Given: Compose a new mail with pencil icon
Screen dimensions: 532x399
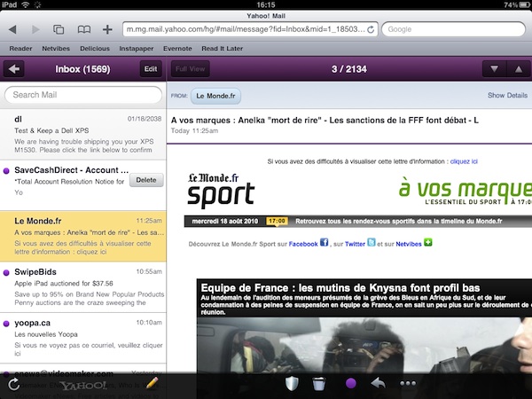Looking at the screenshot, I should [x=152, y=383].
